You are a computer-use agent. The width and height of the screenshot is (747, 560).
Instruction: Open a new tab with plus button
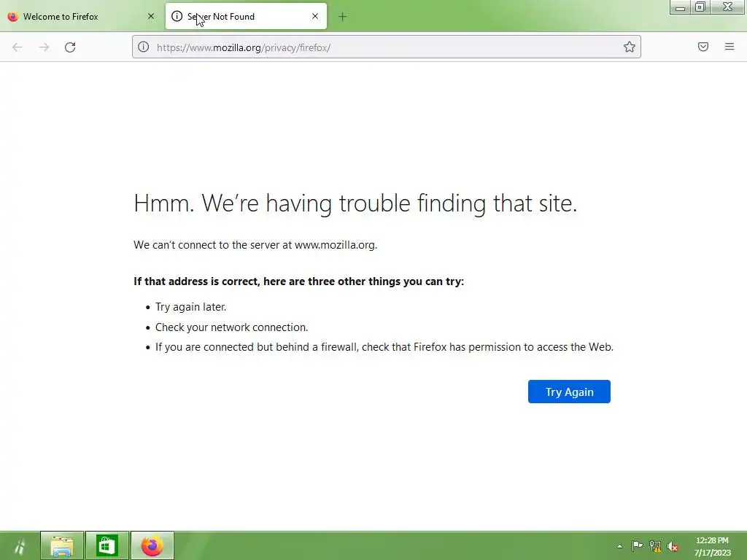click(343, 17)
